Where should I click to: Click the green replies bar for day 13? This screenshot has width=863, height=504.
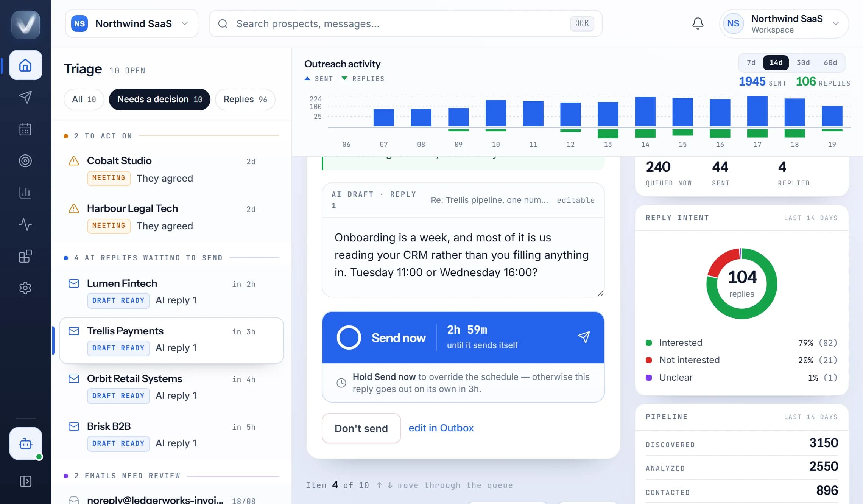coord(608,134)
